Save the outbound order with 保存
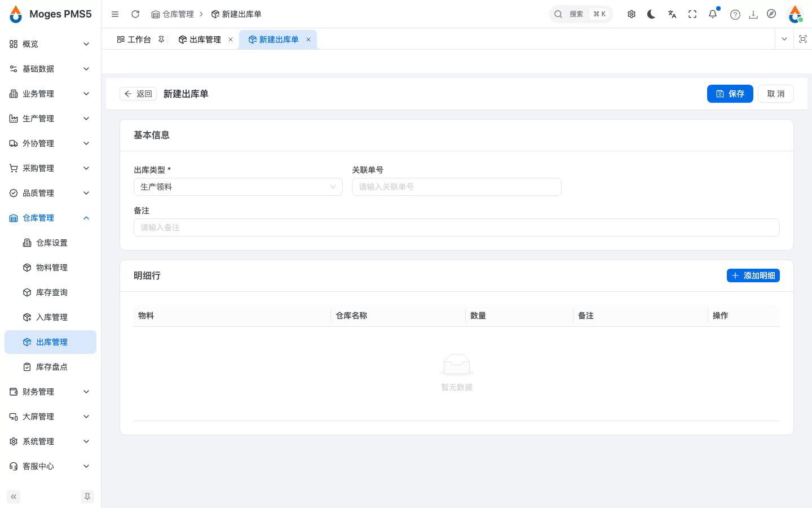Viewport: 812px width, 508px height. 730,94
